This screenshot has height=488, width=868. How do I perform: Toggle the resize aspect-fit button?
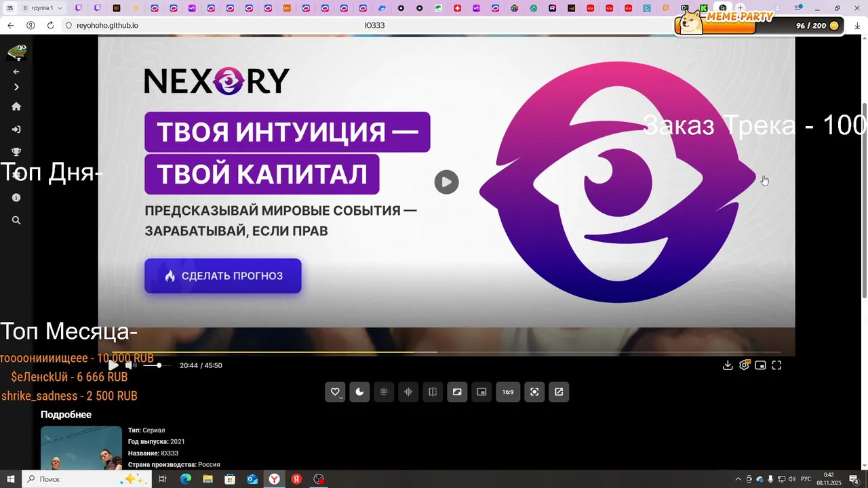click(457, 392)
